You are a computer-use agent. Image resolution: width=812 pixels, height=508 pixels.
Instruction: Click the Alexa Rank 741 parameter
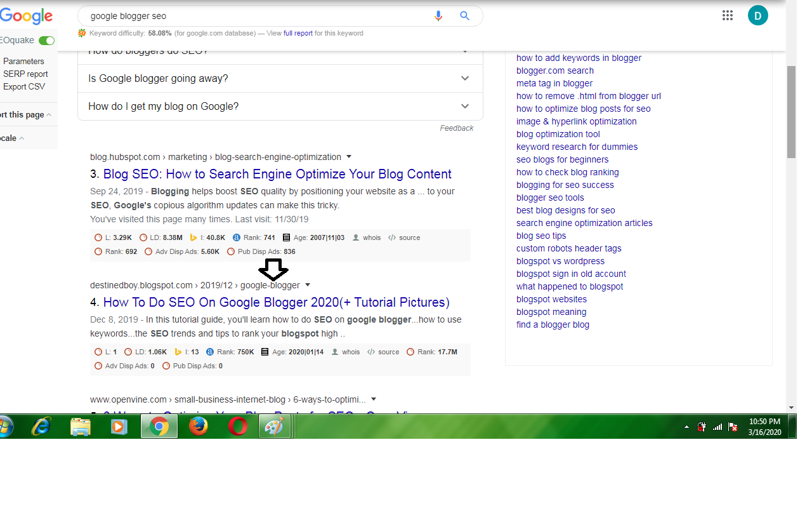click(254, 237)
